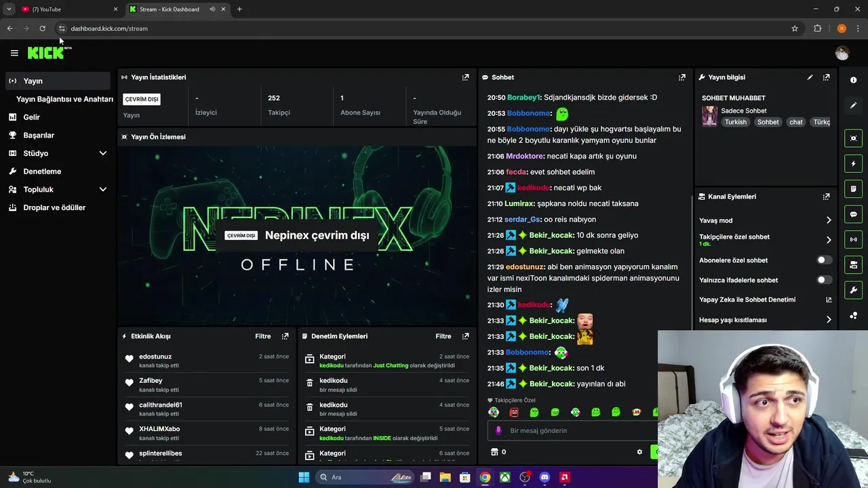Expand the Topluluk sidebar section
This screenshot has height=488, width=868.
click(x=103, y=190)
